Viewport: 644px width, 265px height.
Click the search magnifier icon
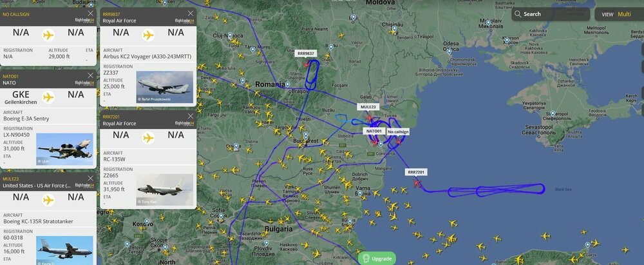pyautogui.click(x=518, y=14)
